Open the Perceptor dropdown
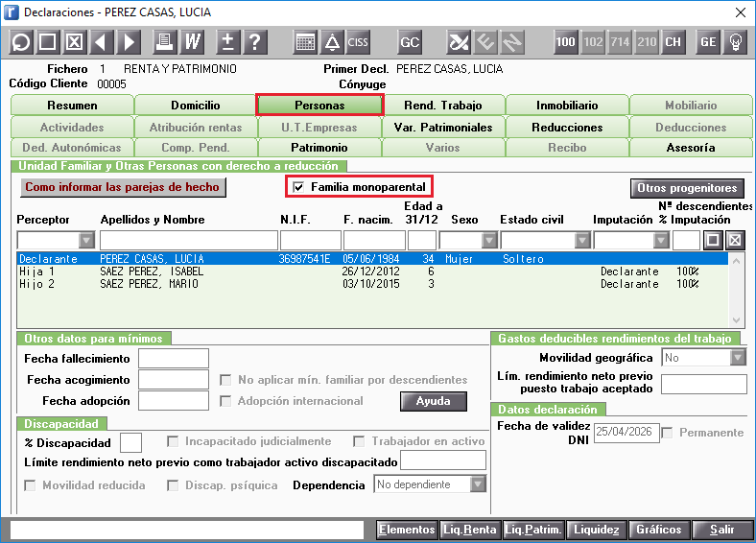 pos(86,240)
